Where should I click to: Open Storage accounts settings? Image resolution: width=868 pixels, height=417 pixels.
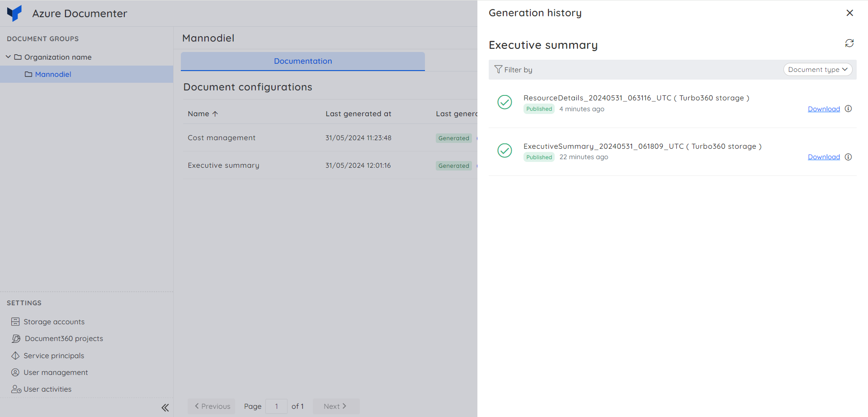(54, 322)
